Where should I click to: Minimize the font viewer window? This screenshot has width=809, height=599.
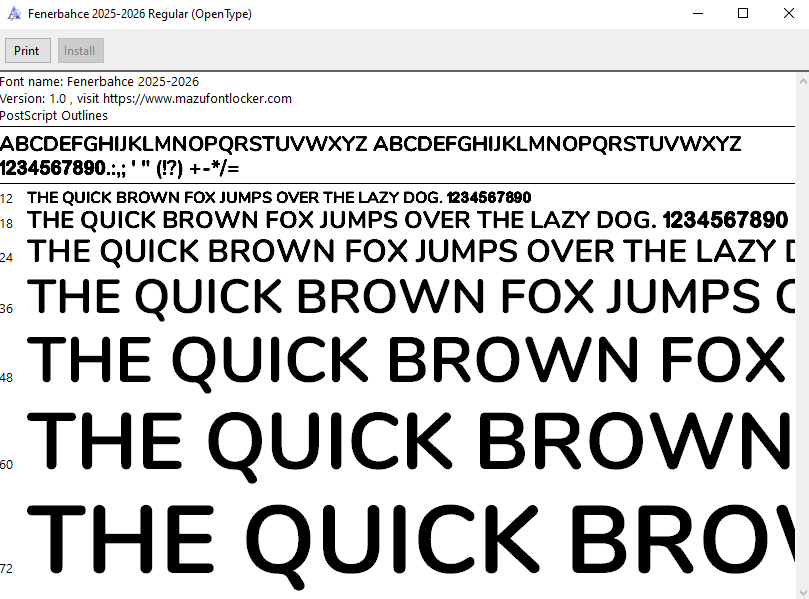point(696,14)
